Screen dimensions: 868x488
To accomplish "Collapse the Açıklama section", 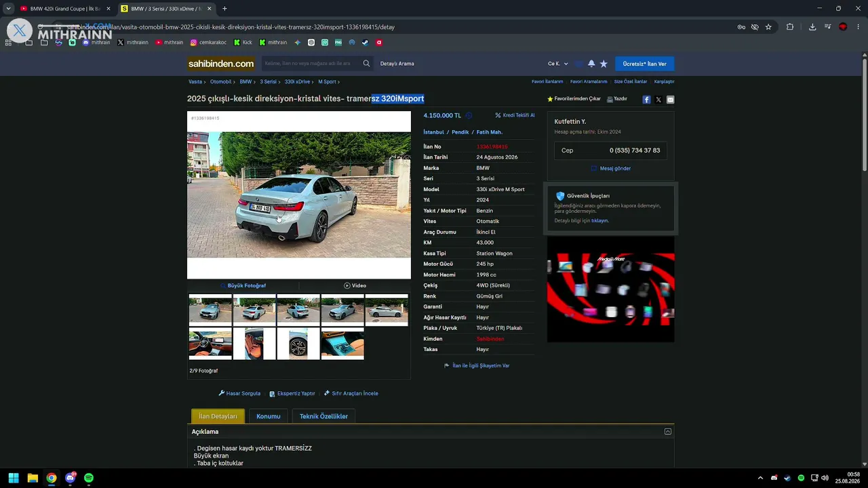I will tap(668, 432).
